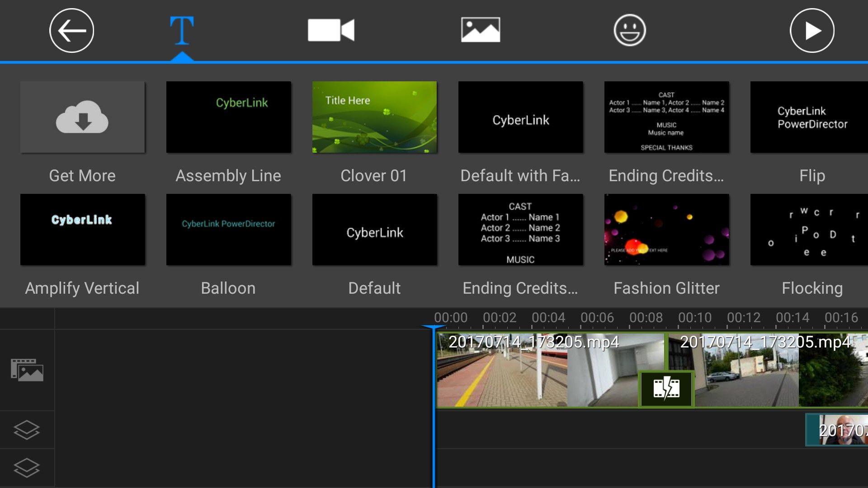
Task: Click the 00:10 mark on the timeline ruler
Action: [x=695, y=318]
